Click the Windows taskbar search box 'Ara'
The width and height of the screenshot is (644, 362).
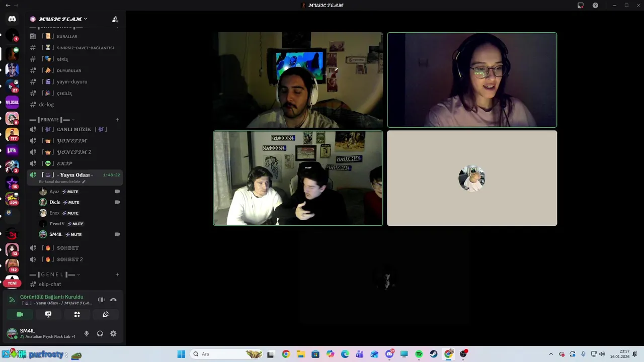(x=226, y=354)
